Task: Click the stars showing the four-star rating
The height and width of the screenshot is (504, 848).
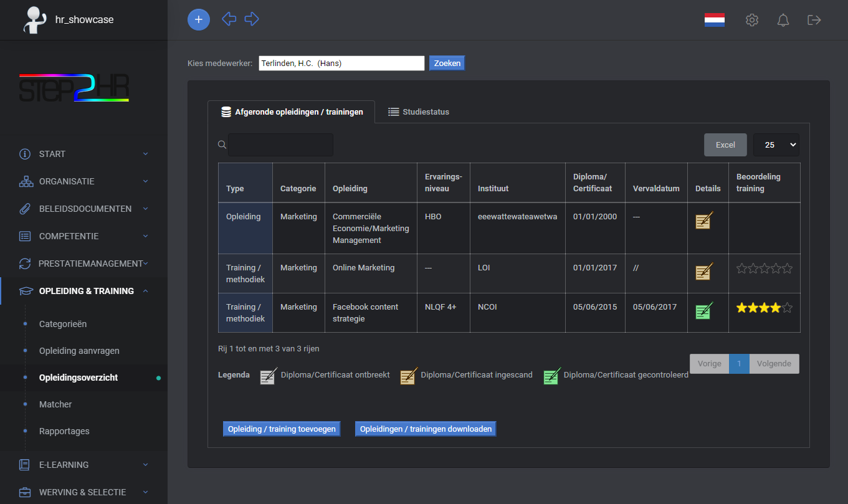Action: [764, 307]
